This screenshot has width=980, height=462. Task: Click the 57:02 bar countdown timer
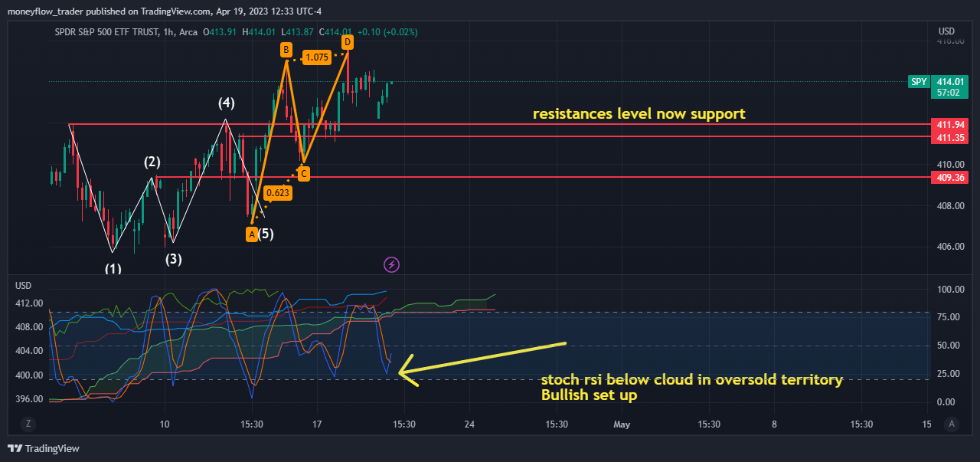[x=949, y=93]
